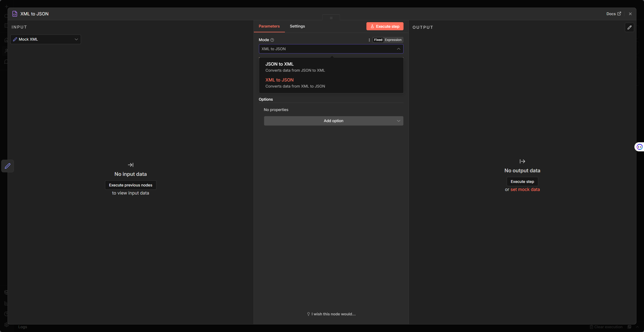Viewport: 644px width, 332px height.
Task: Open the Mock XML input dropdown
Action: (x=46, y=39)
